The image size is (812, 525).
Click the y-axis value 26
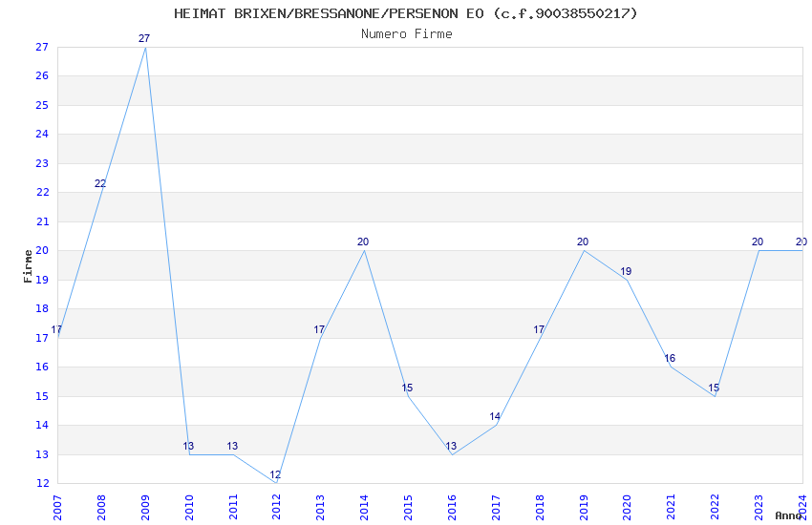pos(42,76)
